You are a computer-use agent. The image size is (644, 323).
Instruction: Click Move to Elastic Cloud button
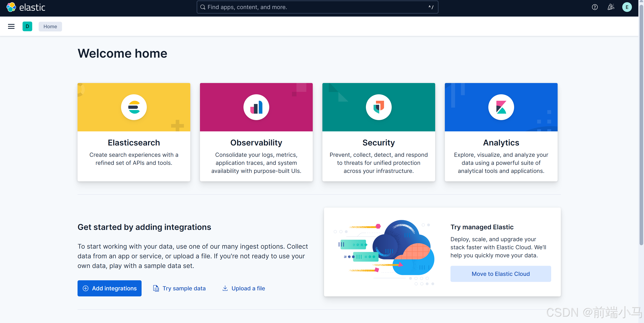point(500,274)
